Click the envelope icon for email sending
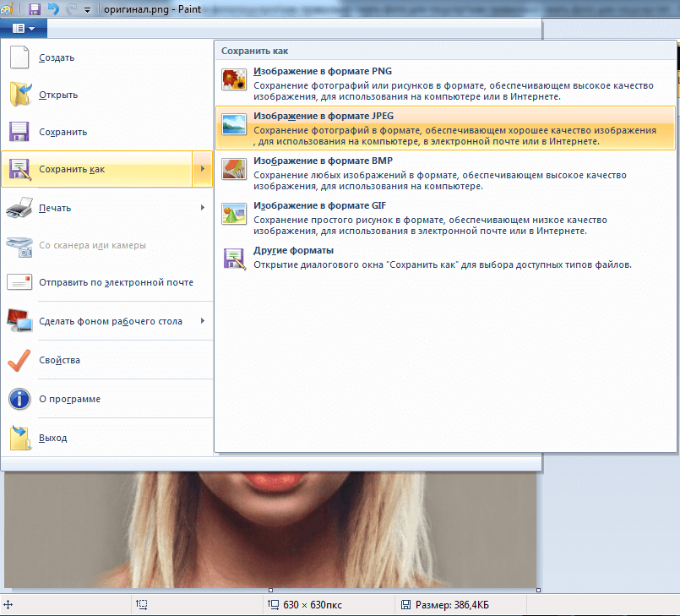 [19, 282]
